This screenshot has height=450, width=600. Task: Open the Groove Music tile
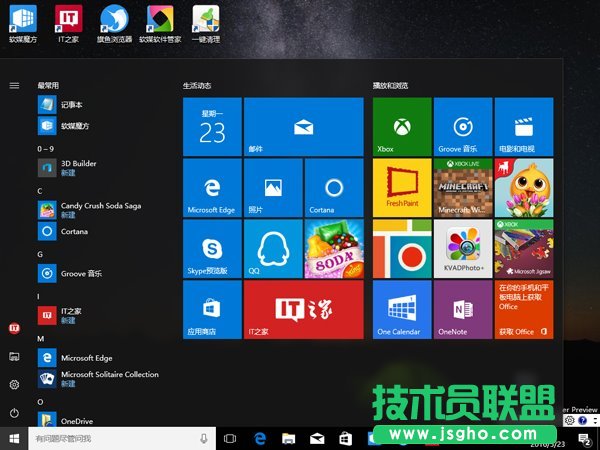click(x=463, y=127)
